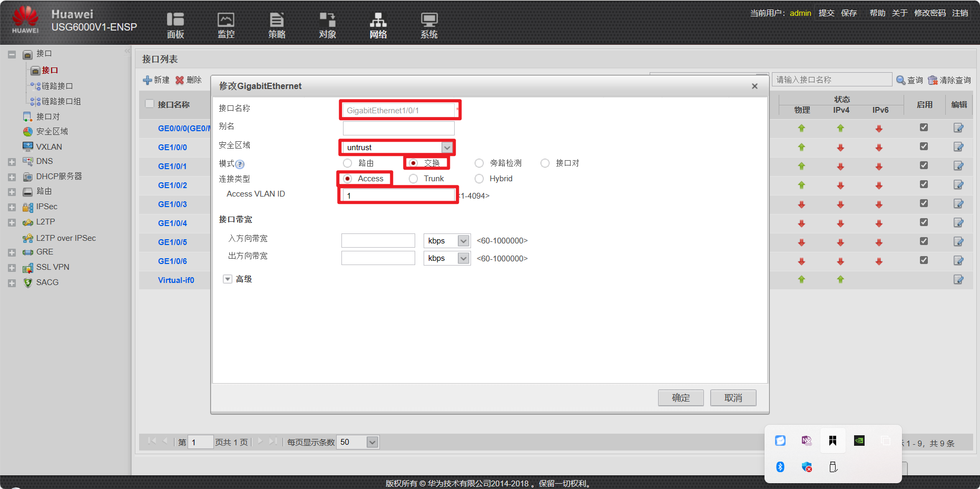Image resolution: width=980 pixels, height=489 pixels.
Task: Open the 每页显示条数 page size selector
Action: tap(372, 442)
